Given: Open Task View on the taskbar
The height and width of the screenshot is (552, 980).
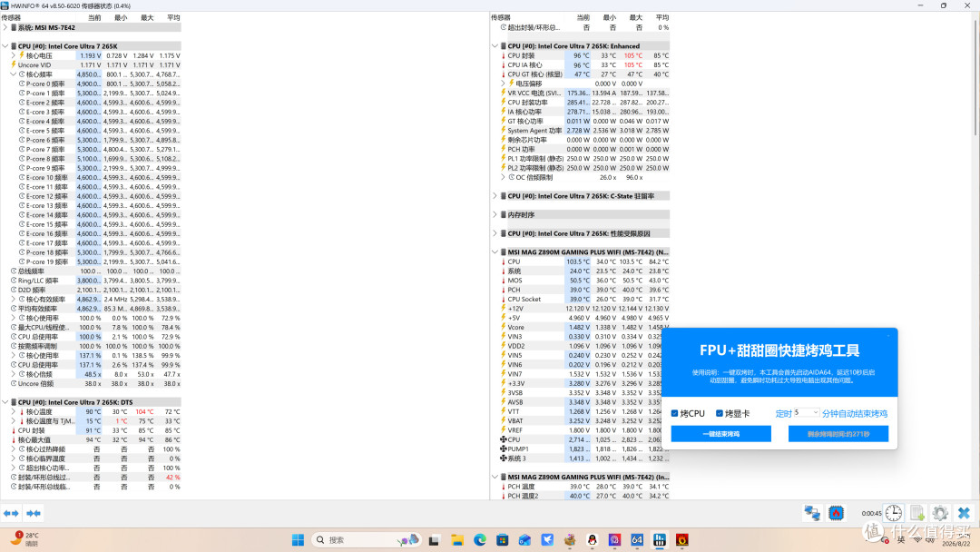Looking at the screenshot, I should (x=434, y=539).
